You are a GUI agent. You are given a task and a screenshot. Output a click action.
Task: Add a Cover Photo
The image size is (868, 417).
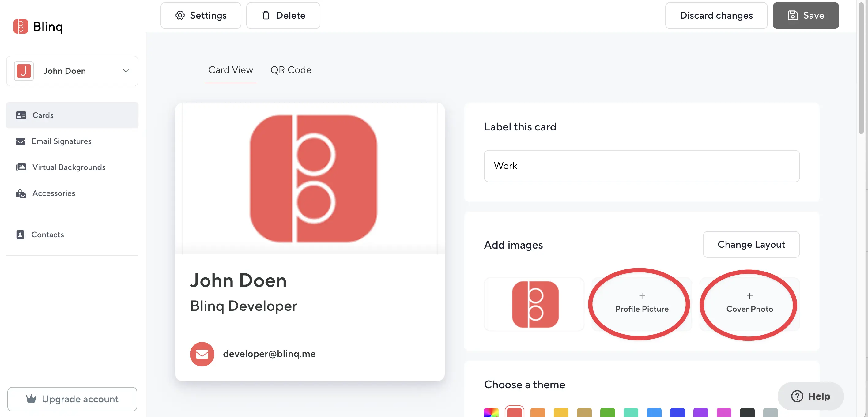pyautogui.click(x=749, y=304)
